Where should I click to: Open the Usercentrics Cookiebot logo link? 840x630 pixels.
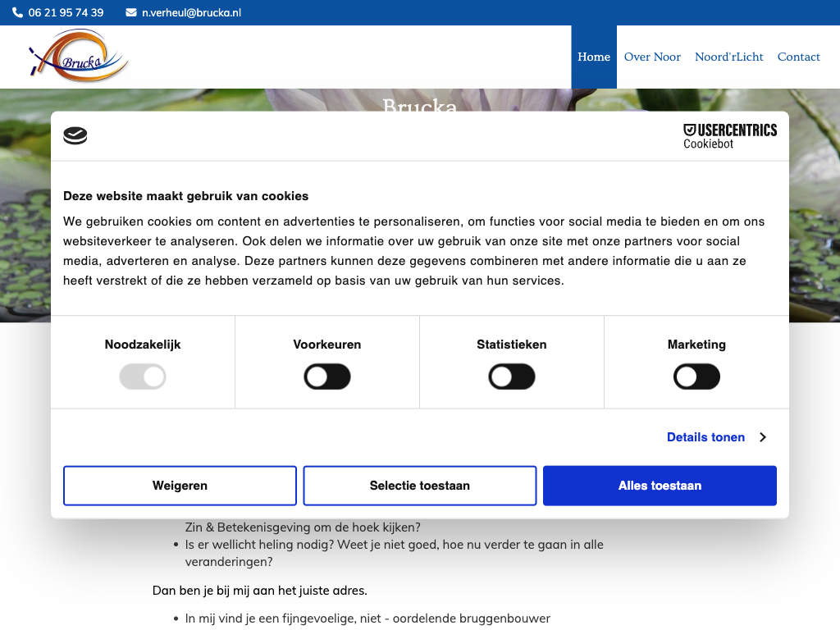729,136
